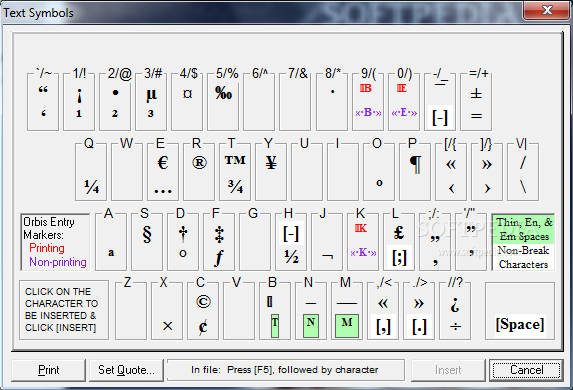Select the inverted exclamation mark under 1/!
The image size is (573, 390).
pyautogui.click(x=79, y=95)
